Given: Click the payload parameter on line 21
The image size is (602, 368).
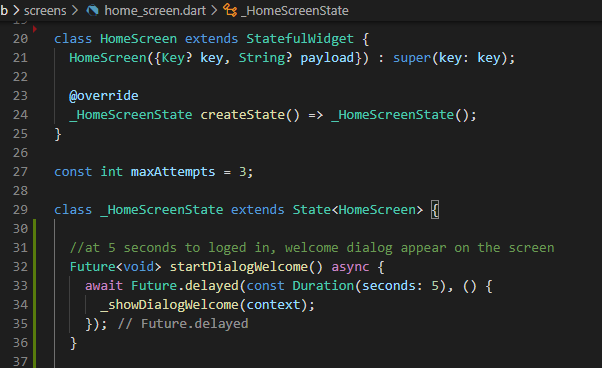Looking at the screenshot, I should click(x=327, y=58).
